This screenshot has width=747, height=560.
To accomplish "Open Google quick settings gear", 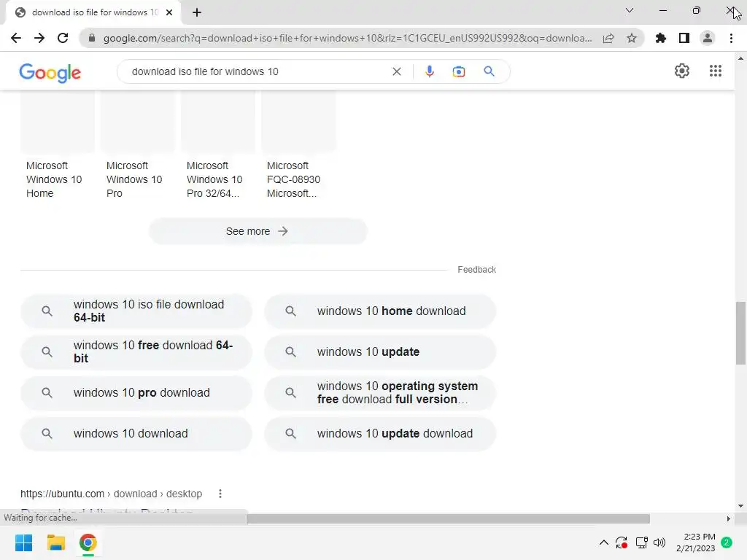I will point(682,71).
